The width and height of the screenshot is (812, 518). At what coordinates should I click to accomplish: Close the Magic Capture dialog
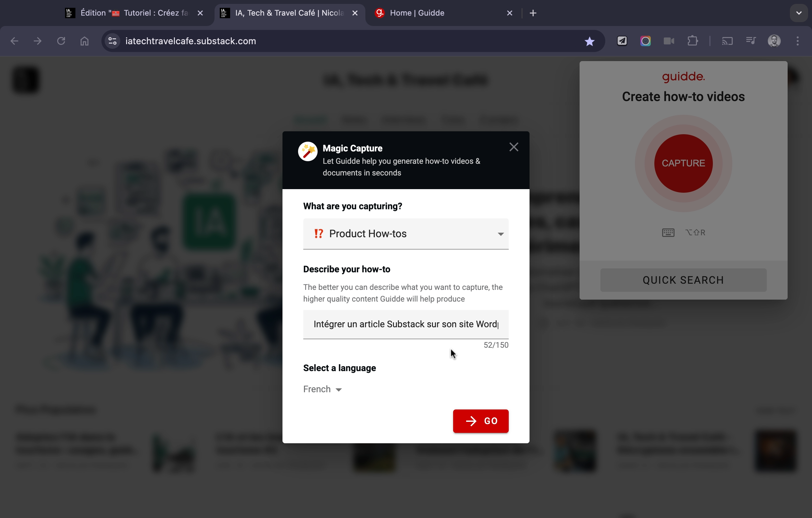point(514,147)
